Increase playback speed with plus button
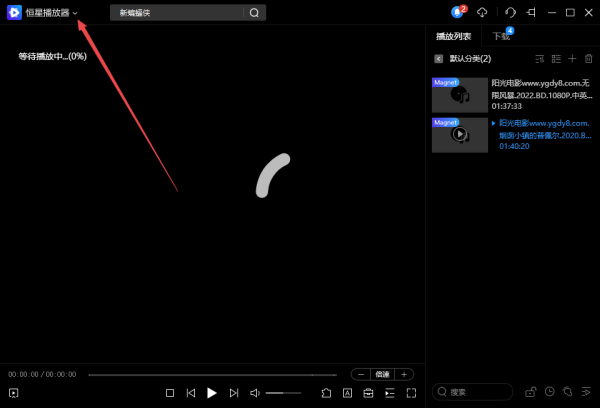Viewport: 600px width, 408px height. point(404,374)
